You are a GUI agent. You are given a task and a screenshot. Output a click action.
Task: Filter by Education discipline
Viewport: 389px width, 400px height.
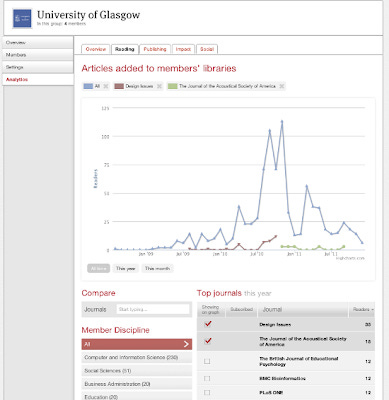[x=137, y=397]
